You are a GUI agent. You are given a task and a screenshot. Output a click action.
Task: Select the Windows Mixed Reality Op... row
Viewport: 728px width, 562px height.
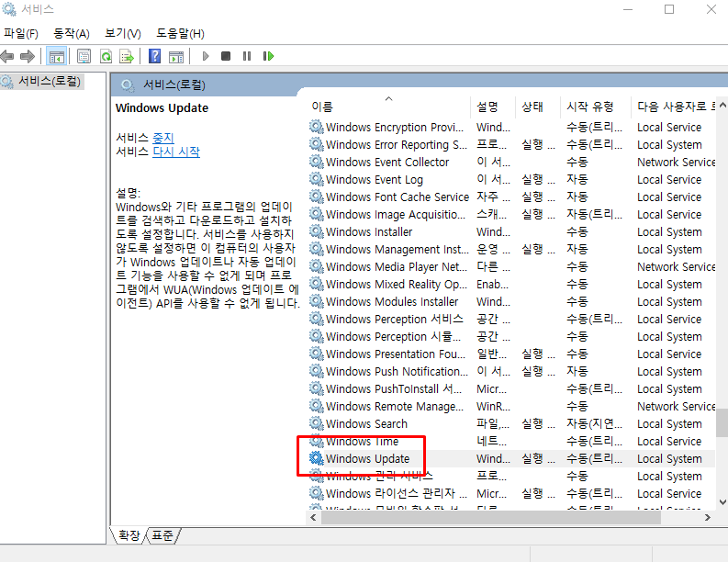click(x=511, y=285)
